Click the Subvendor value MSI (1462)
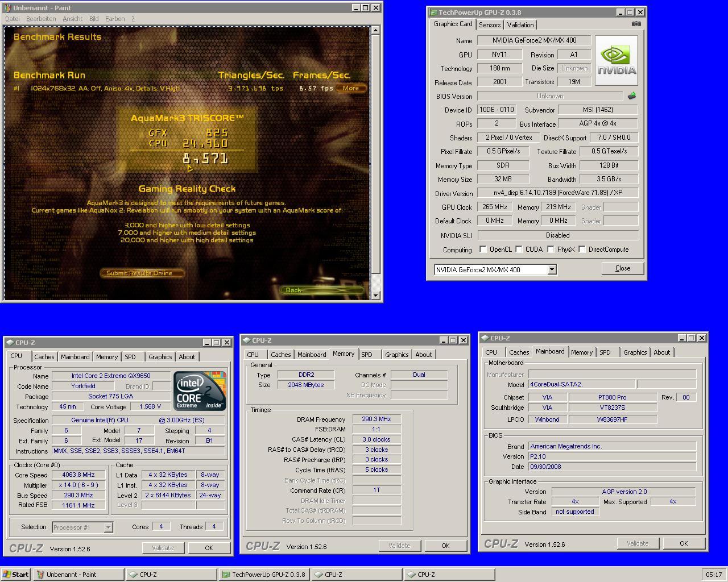Image resolution: width=728 pixels, height=582 pixels. 598,110
